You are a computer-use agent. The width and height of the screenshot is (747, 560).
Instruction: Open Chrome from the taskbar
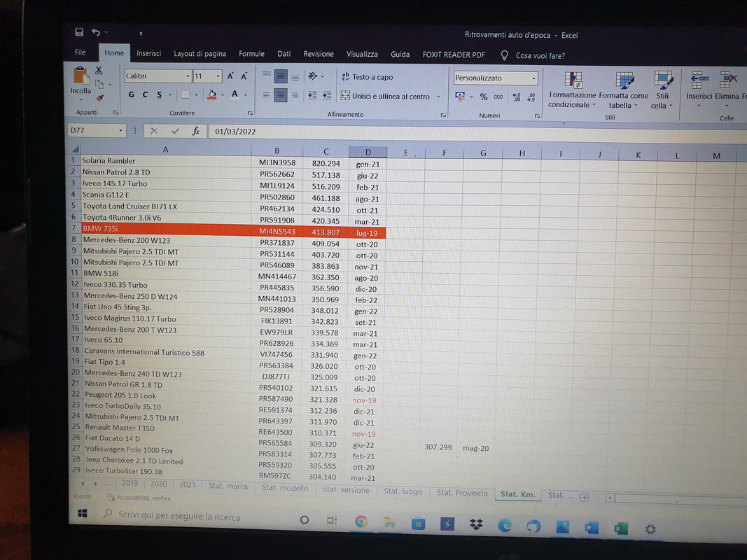coord(361,521)
